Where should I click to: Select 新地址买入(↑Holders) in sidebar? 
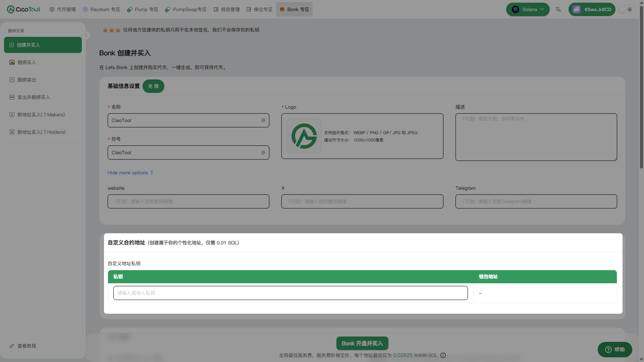tap(43, 132)
